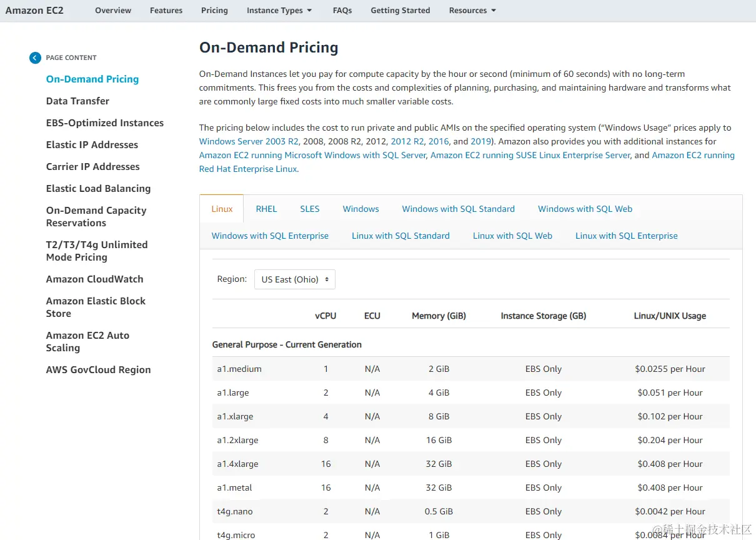
Task: Open EC2 running Microsoft Windows with SQL Server link
Action: pyautogui.click(x=312, y=155)
